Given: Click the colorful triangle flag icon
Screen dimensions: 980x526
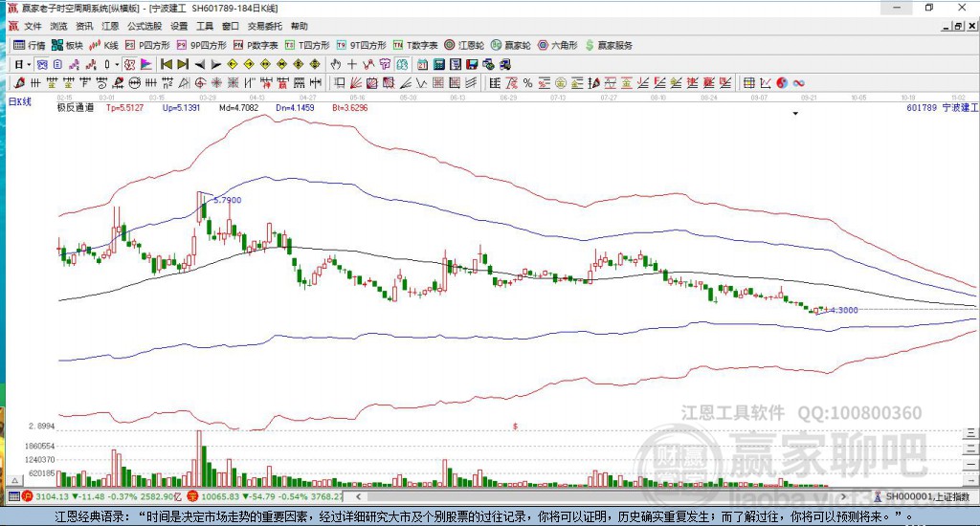Looking at the screenshot, I should (x=146, y=64).
